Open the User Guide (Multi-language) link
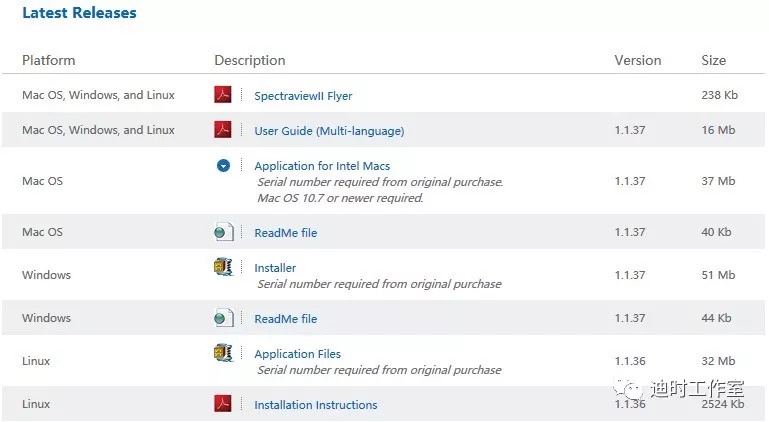Viewport: 769px width, 422px height. pos(329,131)
